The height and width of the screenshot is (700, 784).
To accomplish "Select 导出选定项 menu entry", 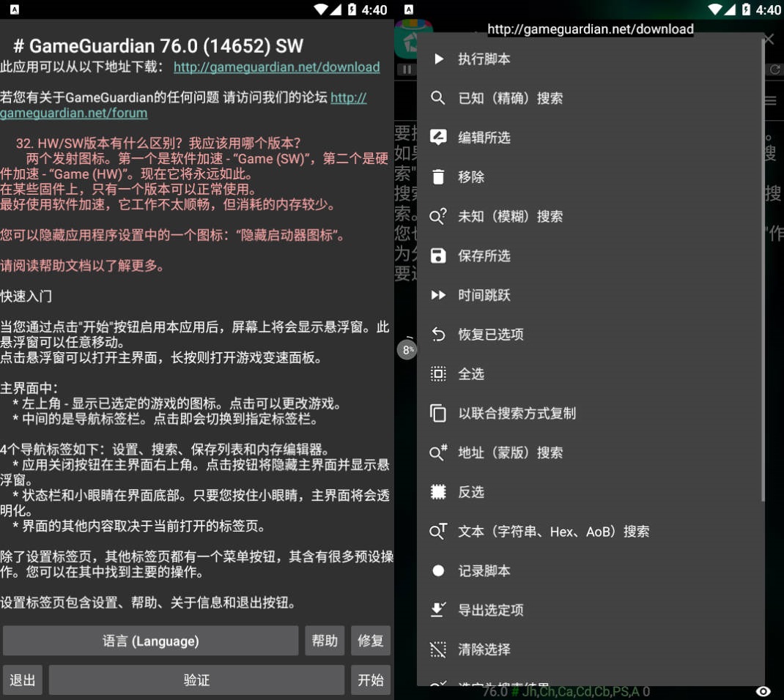I will click(x=590, y=610).
